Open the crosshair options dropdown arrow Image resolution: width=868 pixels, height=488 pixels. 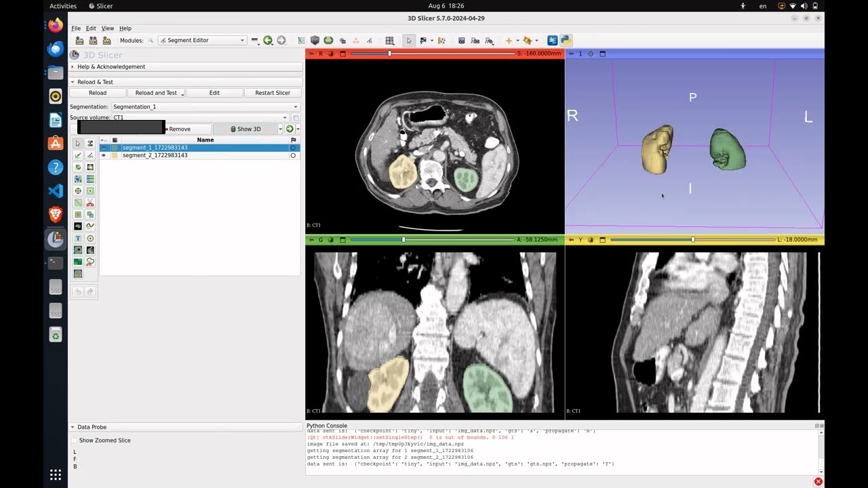click(517, 41)
